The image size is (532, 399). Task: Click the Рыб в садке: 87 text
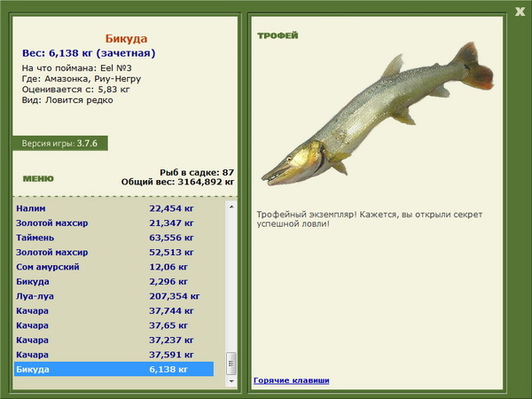click(x=197, y=172)
